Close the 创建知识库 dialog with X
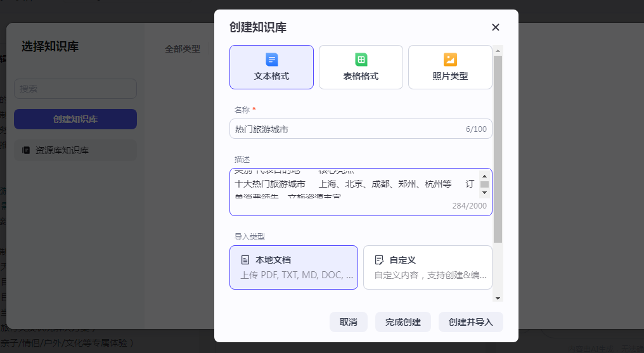The height and width of the screenshot is (353, 644). click(x=495, y=27)
